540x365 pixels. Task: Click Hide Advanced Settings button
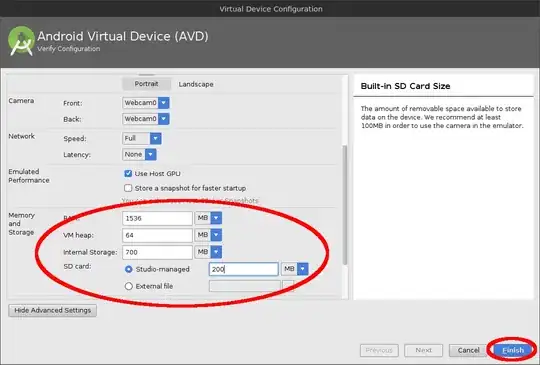tap(53, 311)
